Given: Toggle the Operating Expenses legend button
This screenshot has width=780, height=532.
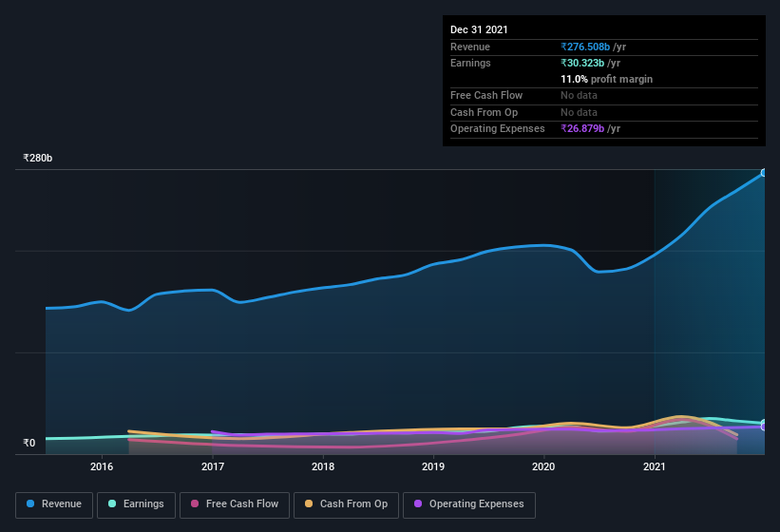Looking at the screenshot, I should pos(469,505).
